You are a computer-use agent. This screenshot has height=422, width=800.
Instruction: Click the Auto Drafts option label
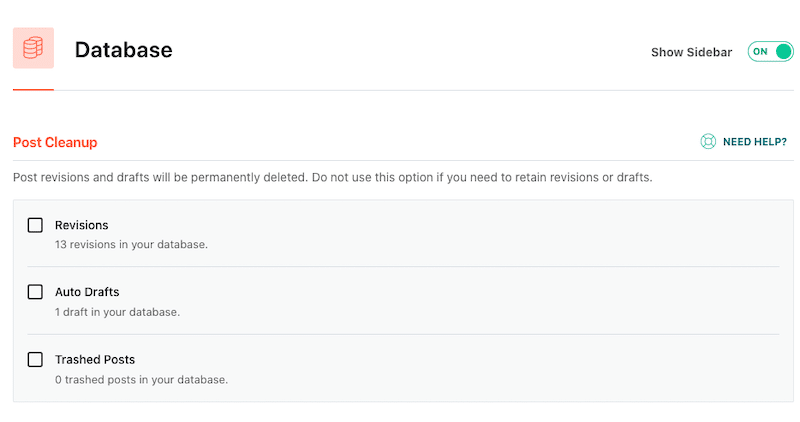click(87, 292)
